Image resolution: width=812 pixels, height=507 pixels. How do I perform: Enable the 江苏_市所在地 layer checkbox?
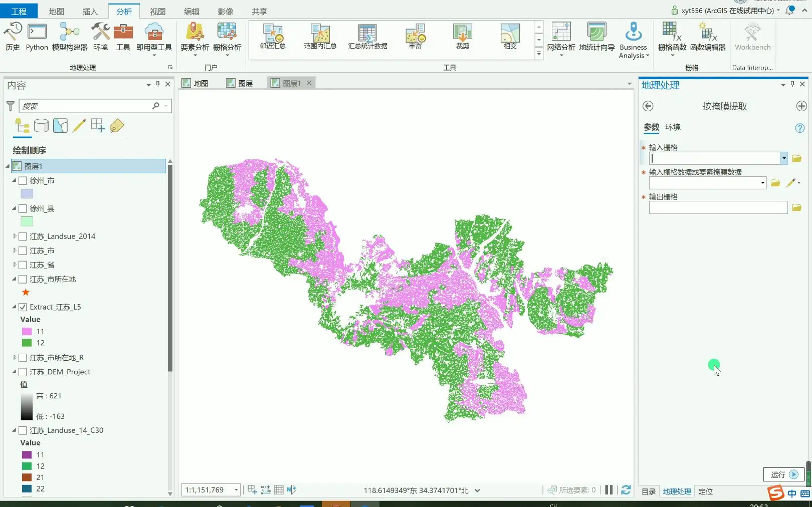pyautogui.click(x=23, y=279)
